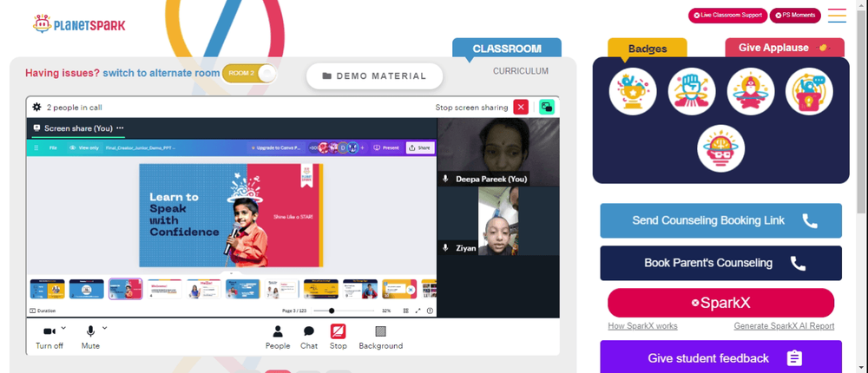Expand microphone options chevron
The width and height of the screenshot is (868, 373).
pos(105,328)
